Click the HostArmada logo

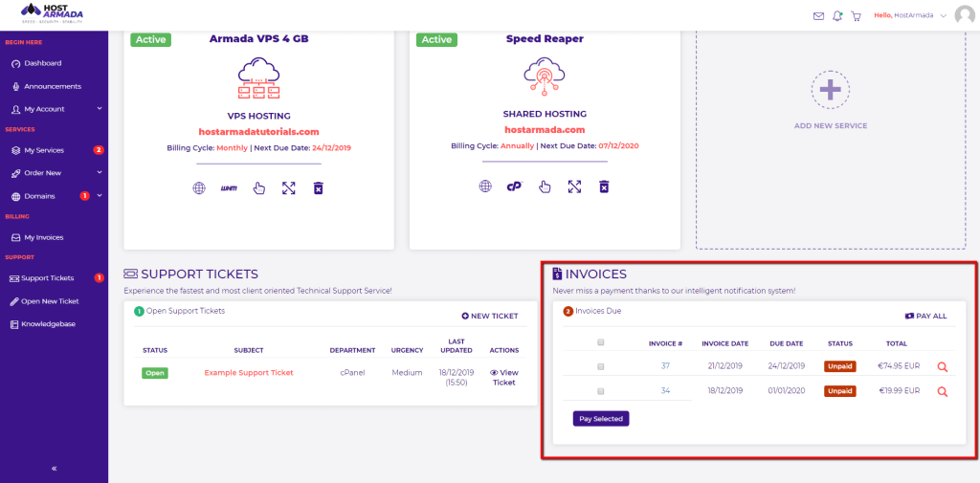(52, 13)
